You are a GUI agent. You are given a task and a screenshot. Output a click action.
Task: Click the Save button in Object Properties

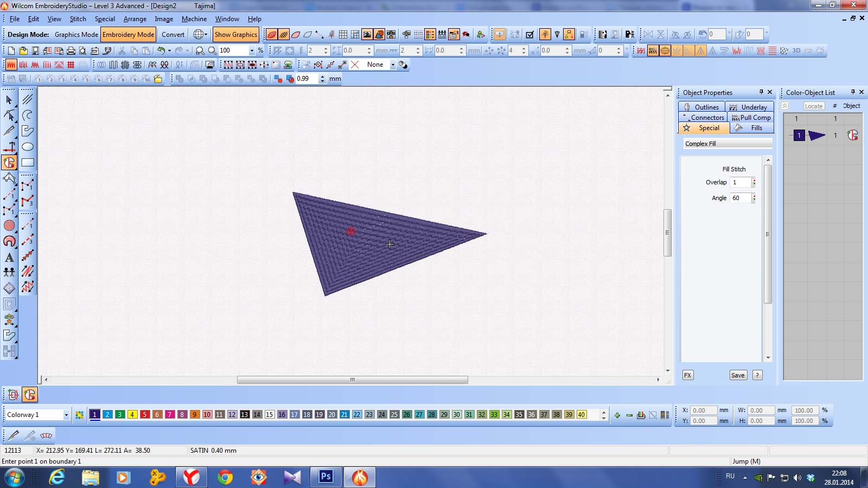738,375
